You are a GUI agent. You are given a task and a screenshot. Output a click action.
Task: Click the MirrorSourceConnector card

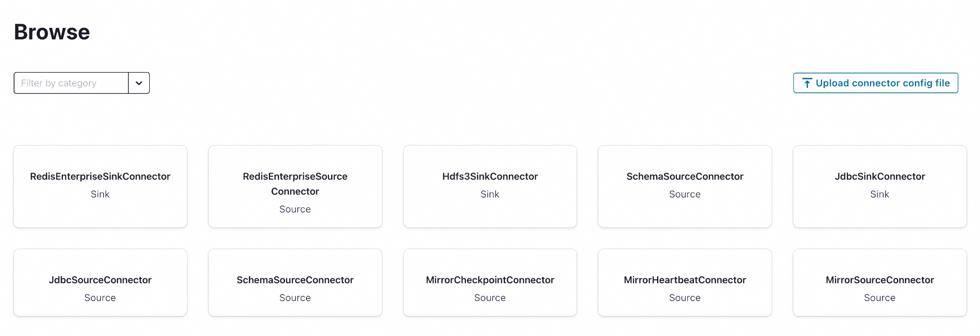tap(879, 282)
